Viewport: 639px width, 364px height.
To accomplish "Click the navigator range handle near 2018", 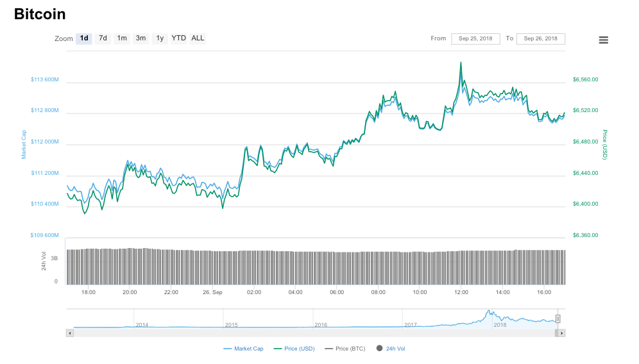I will 558,318.
